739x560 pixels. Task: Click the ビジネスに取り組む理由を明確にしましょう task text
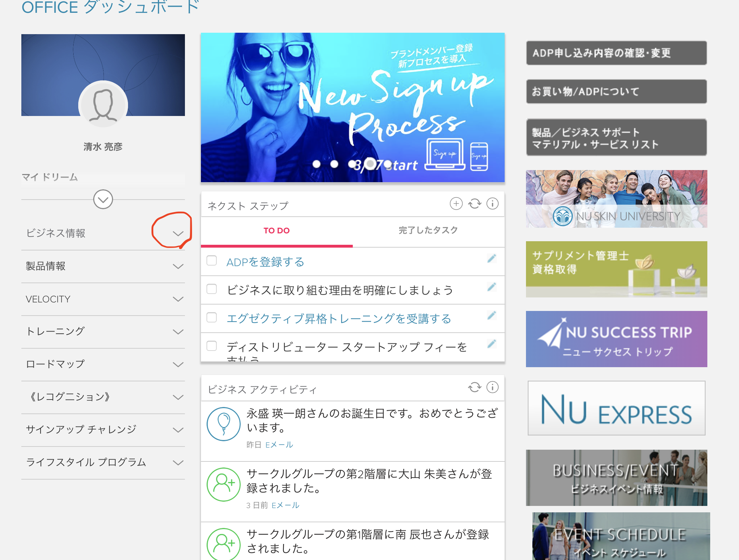tap(340, 290)
